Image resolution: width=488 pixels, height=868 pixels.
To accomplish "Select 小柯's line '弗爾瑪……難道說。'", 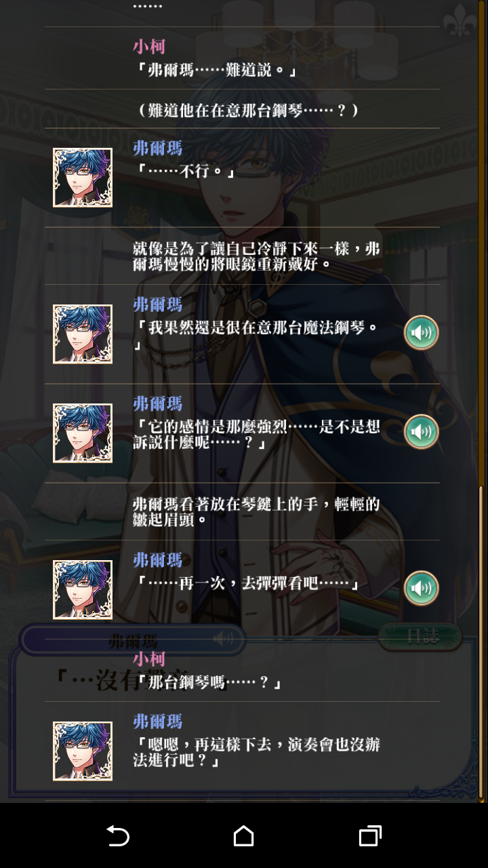I will pyautogui.click(x=242, y=58).
